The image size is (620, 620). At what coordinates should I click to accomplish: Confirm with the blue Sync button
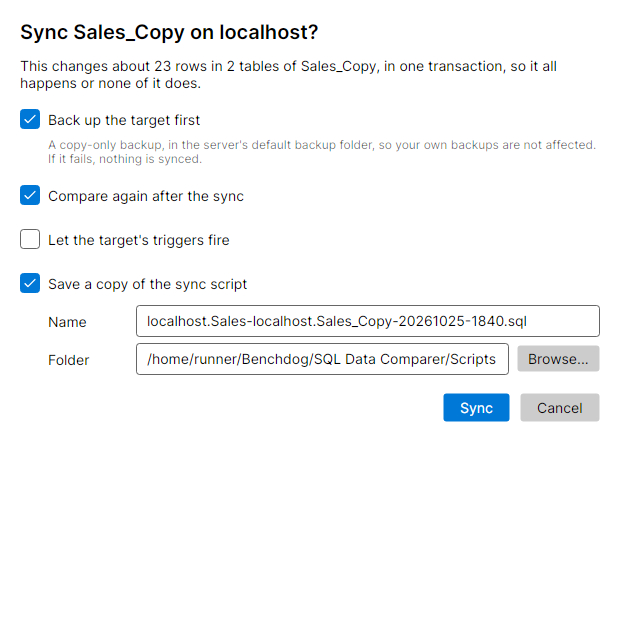click(476, 408)
